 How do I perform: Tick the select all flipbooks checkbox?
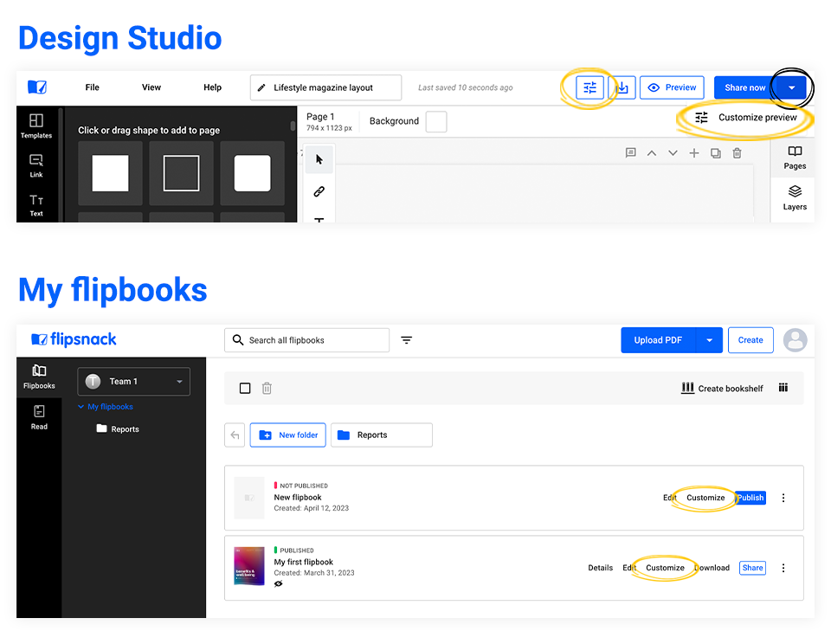(245, 389)
